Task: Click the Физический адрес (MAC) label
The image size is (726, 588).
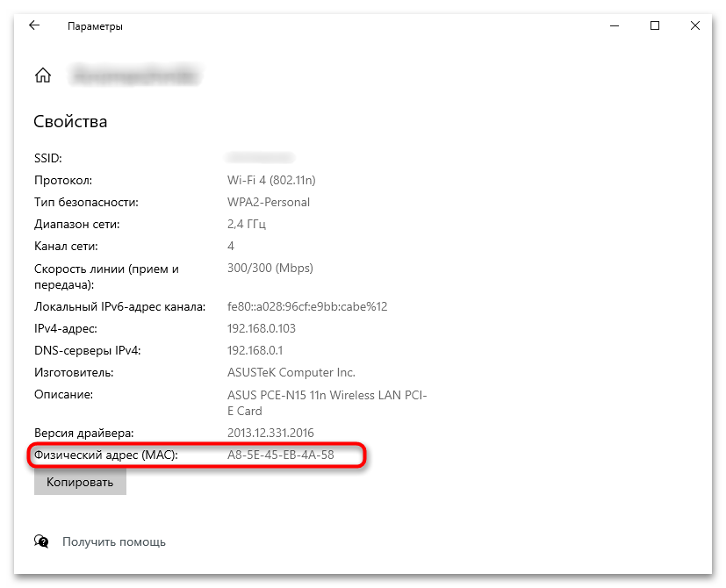Action: (x=105, y=455)
